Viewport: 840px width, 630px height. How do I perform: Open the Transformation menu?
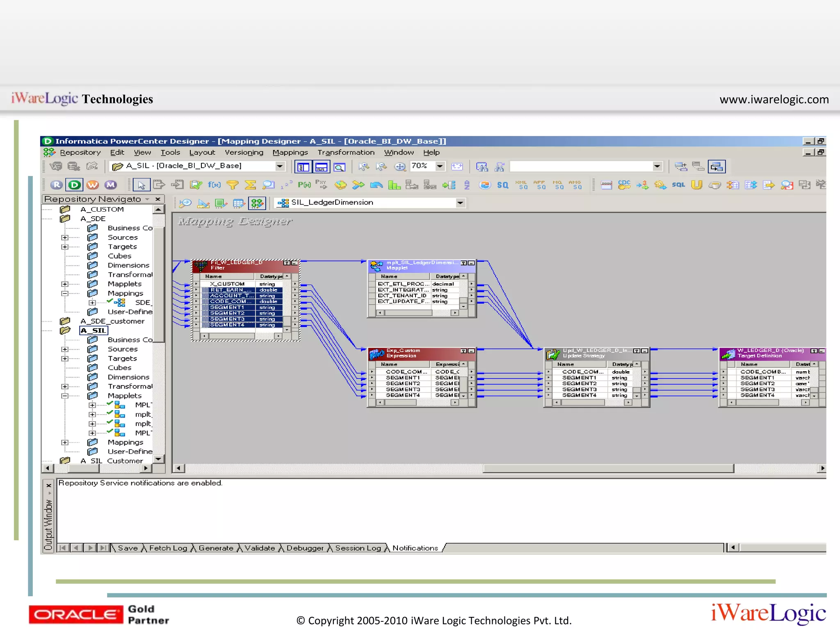coord(346,153)
